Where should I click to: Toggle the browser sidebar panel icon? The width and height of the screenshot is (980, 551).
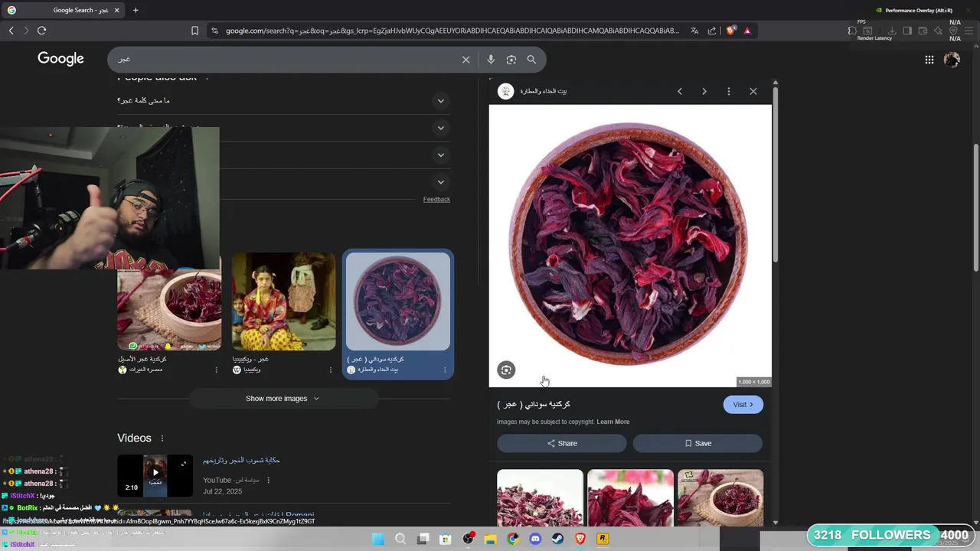click(907, 31)
